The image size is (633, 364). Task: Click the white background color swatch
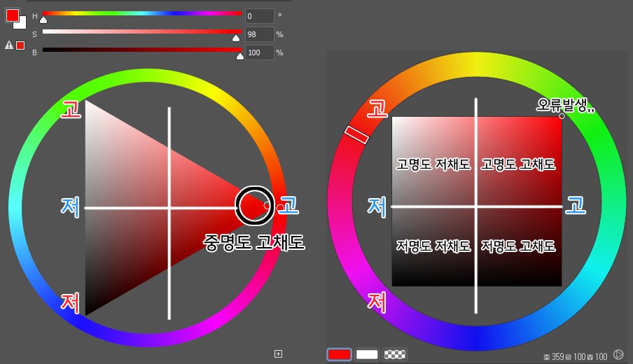22,24
